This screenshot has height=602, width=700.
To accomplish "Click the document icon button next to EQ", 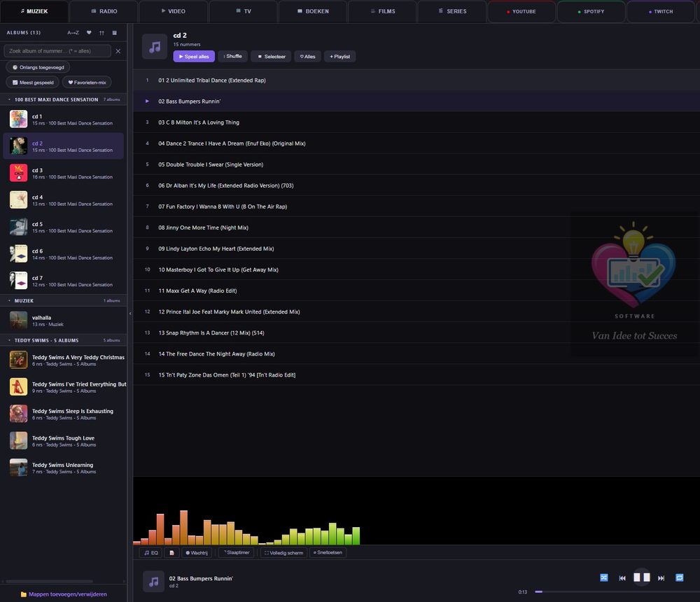I will (x=171, y=553).
